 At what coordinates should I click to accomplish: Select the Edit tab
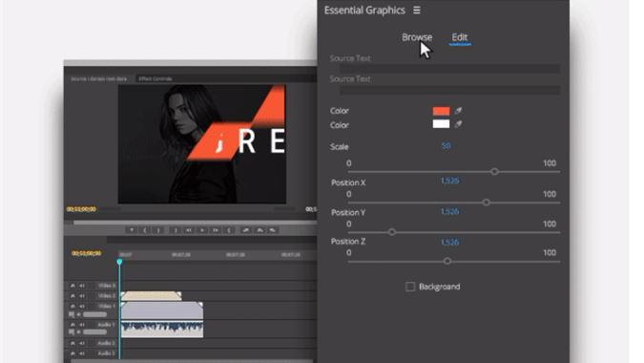coord(460,37)
